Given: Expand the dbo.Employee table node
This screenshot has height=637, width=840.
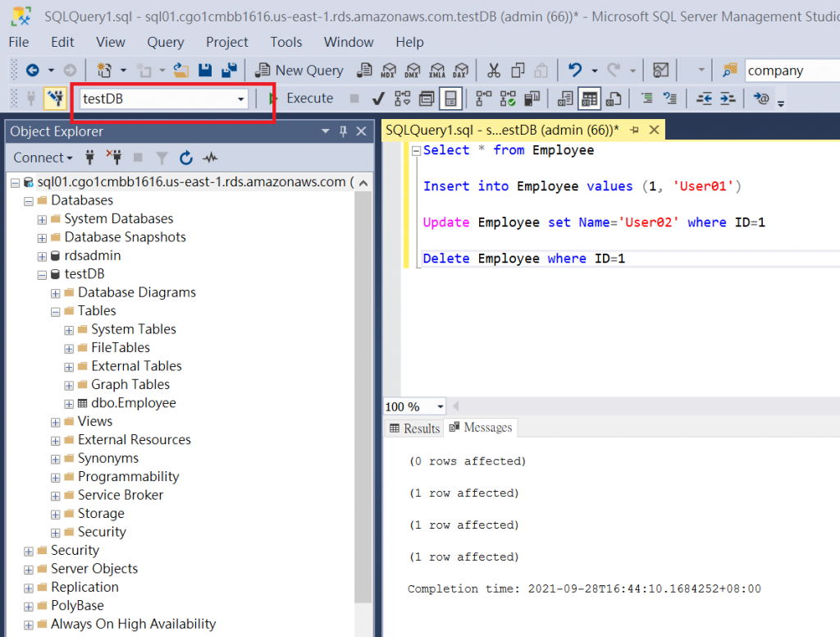Looking at the screenshot, I should click(x=69, y=404).
